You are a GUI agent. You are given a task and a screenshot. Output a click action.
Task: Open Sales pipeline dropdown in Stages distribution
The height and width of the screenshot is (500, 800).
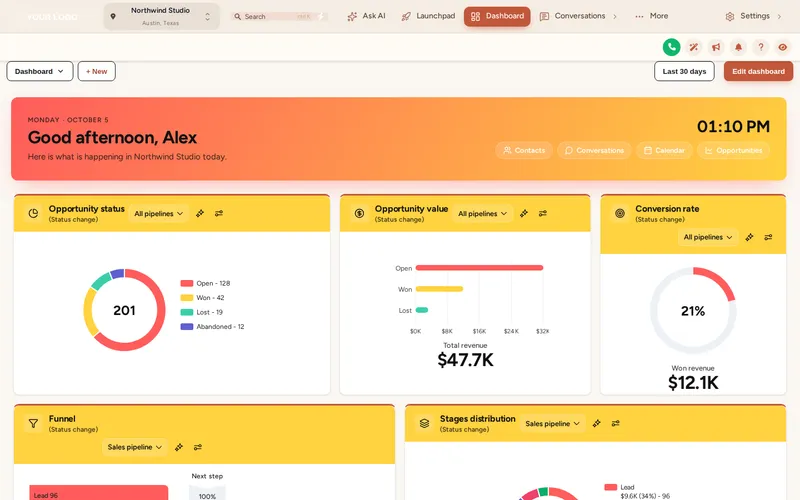[553, 423]
